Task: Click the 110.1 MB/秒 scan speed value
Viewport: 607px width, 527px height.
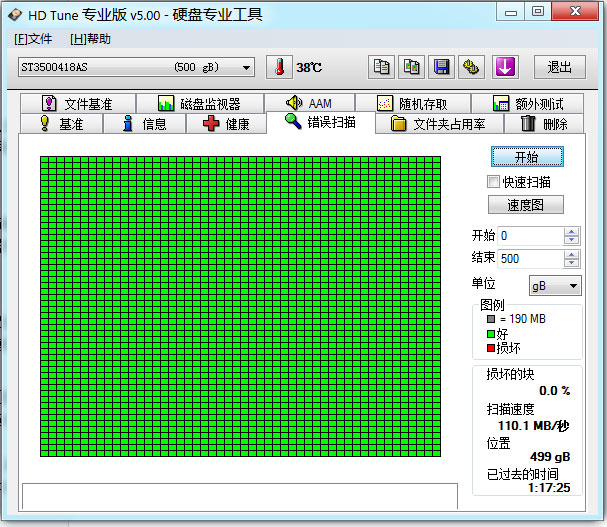Action: tap(534, 426)
